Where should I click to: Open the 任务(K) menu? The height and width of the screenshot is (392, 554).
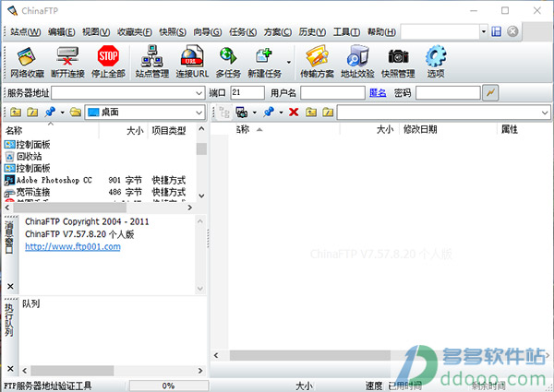click(243, 31)
